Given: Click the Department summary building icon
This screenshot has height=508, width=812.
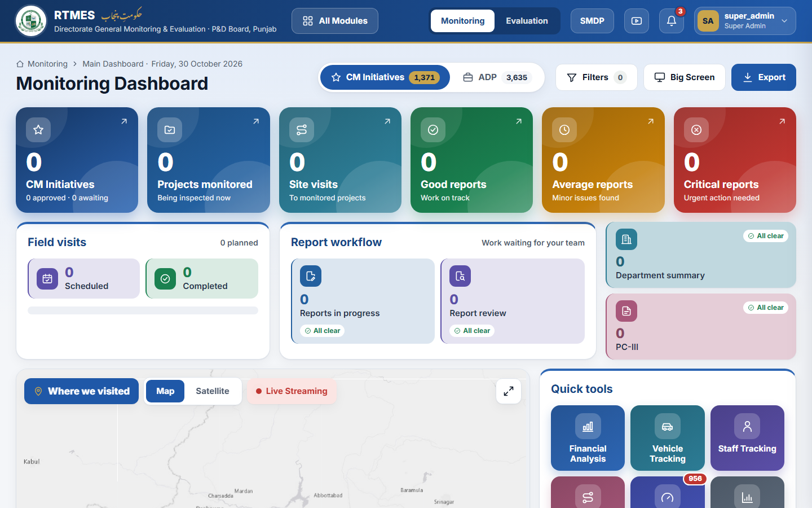Looking at the screenshot, I should (626, 239).
